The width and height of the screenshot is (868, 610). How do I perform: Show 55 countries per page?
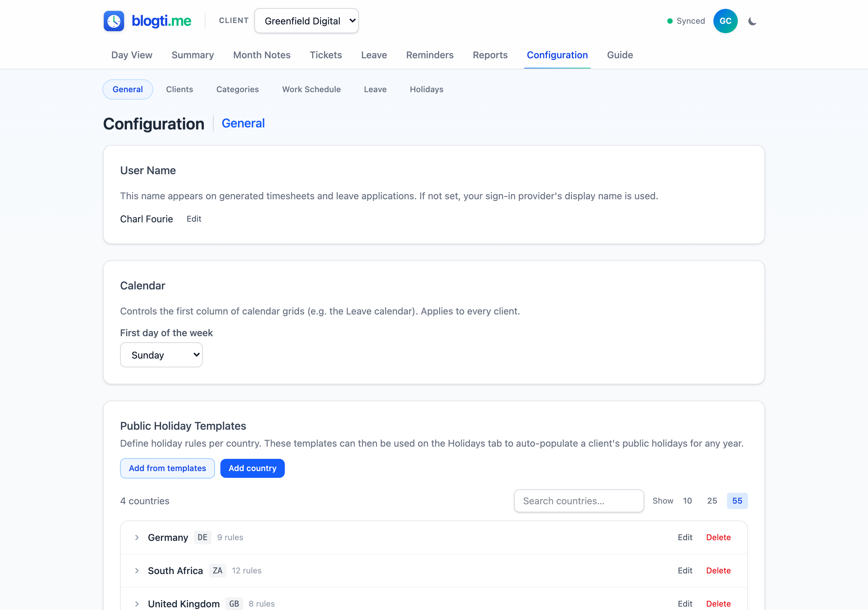737,501
